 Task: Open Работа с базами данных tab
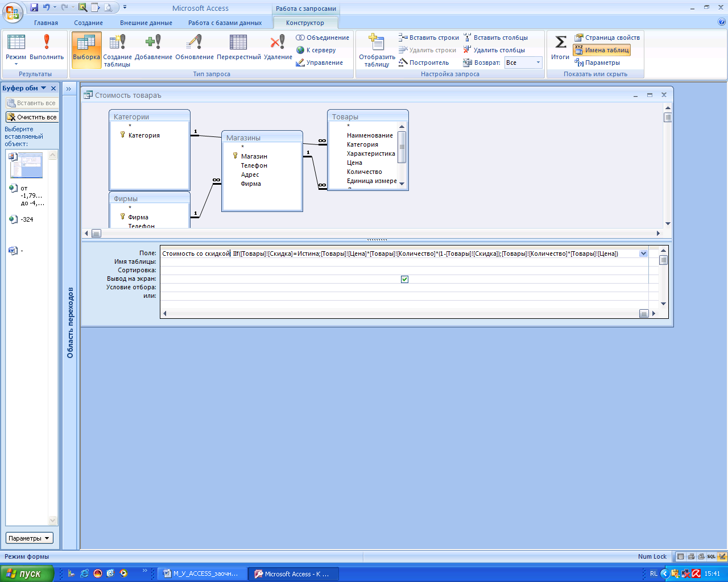[x=225, y=23]
